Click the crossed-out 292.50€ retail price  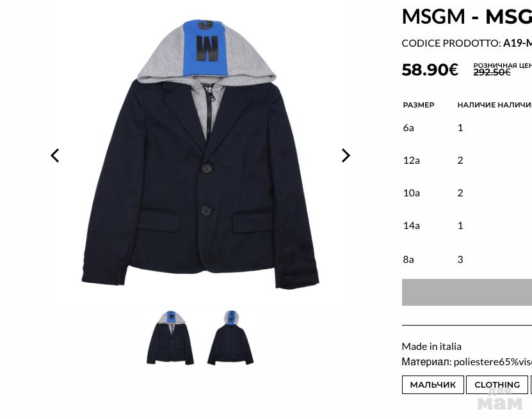pos(492,72)
